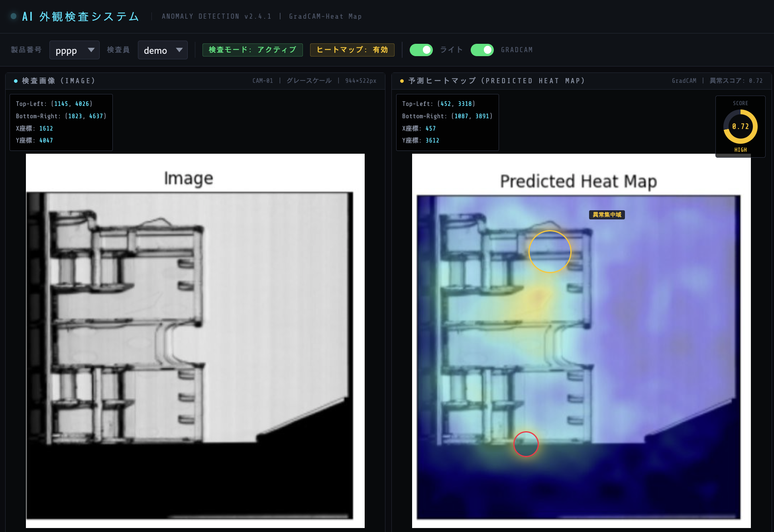Open the 製品番号 pppp dropdown
This screenshot has width=774, height=532.
click(75, 50)
